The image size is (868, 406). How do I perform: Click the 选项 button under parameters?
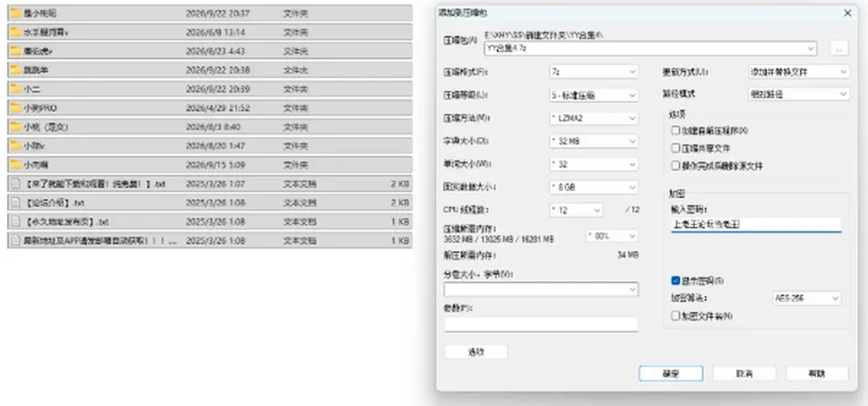click(476, 352)
